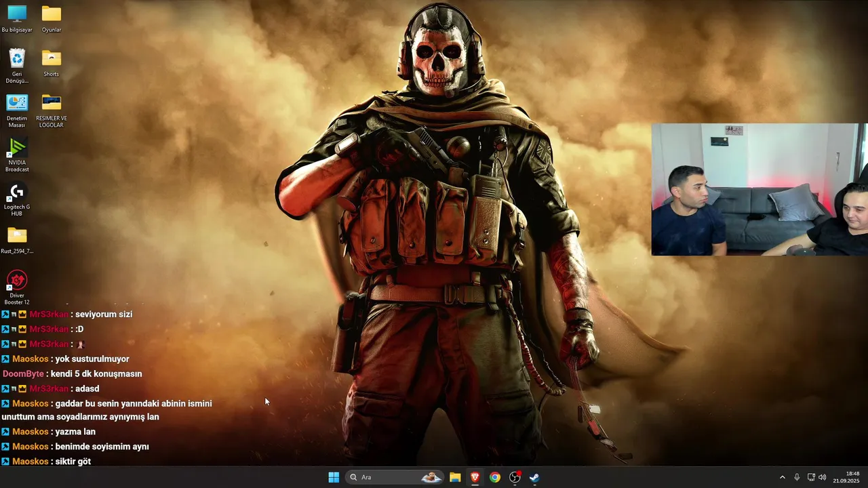Click the Ara taskbar search box
868x488 pixels.
(x=395, y=477)
